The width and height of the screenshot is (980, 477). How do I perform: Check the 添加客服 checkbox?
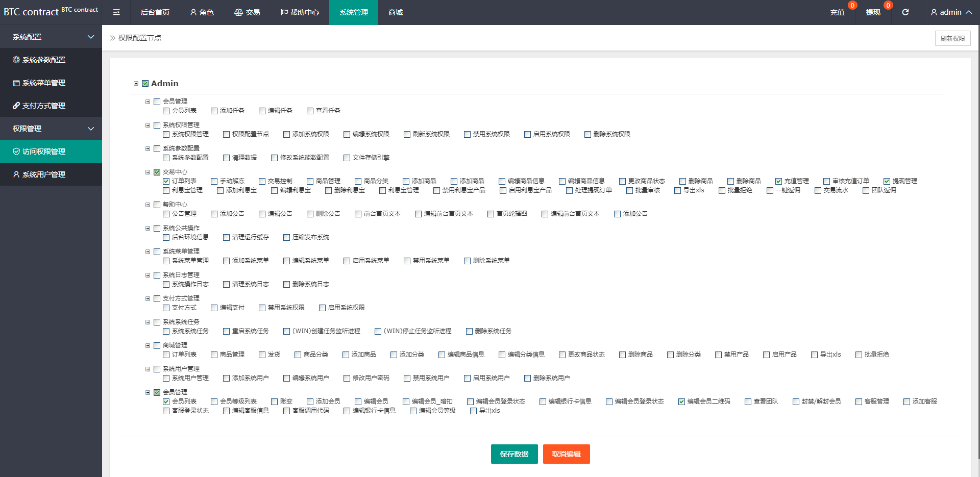906,401
